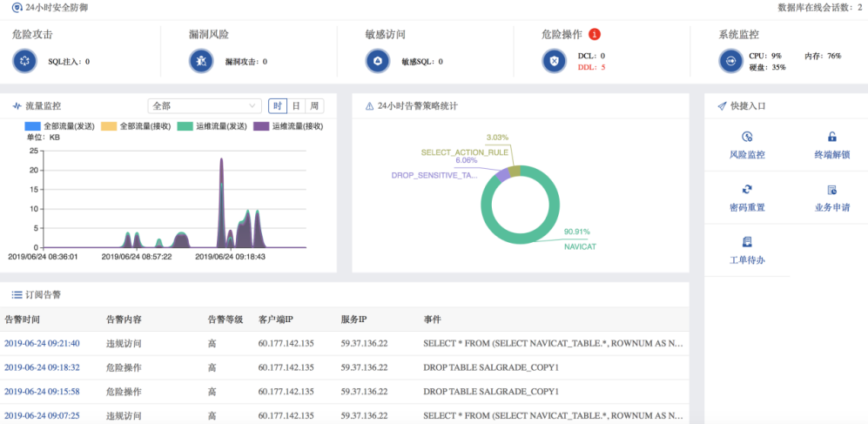
Task: Click the 系统监控 circular icon
Action: (x=730, y=61)
